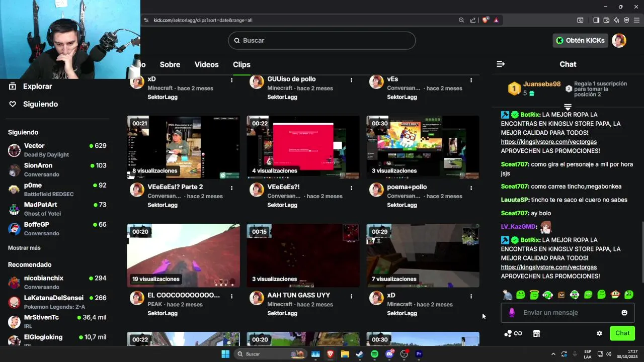Open options for the 'poema+pollo' clip
The width and height of the screenshot is (644, 362).
coord(471,188)
